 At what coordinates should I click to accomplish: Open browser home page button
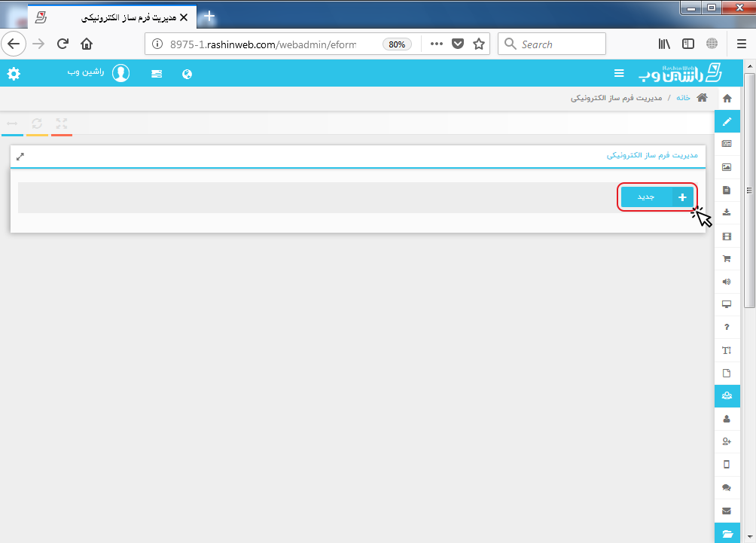click(87, 44)
